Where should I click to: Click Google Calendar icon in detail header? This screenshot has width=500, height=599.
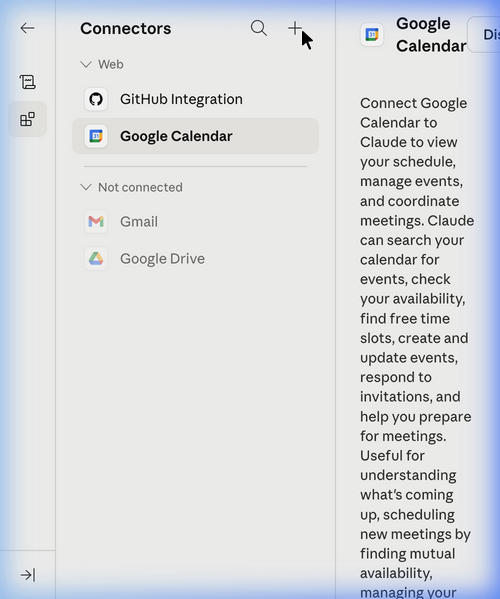372,35
